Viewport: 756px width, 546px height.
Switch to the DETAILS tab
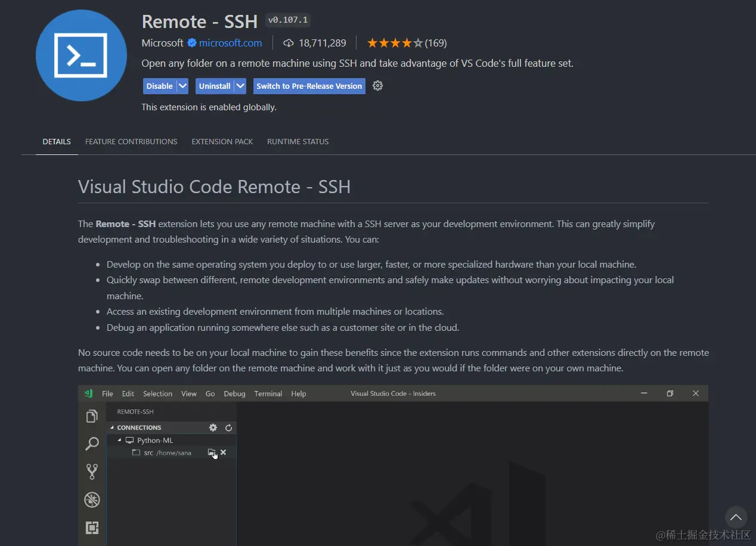point(57,142)
